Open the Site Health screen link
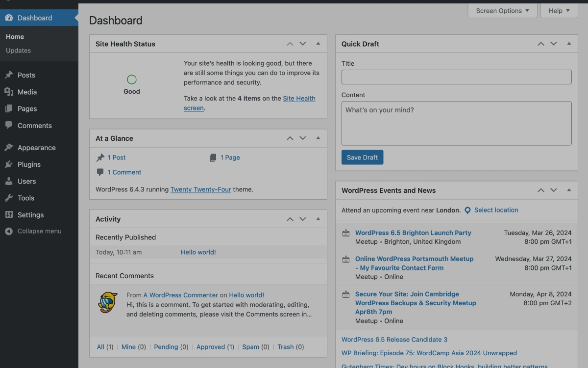 click(299, 98)
